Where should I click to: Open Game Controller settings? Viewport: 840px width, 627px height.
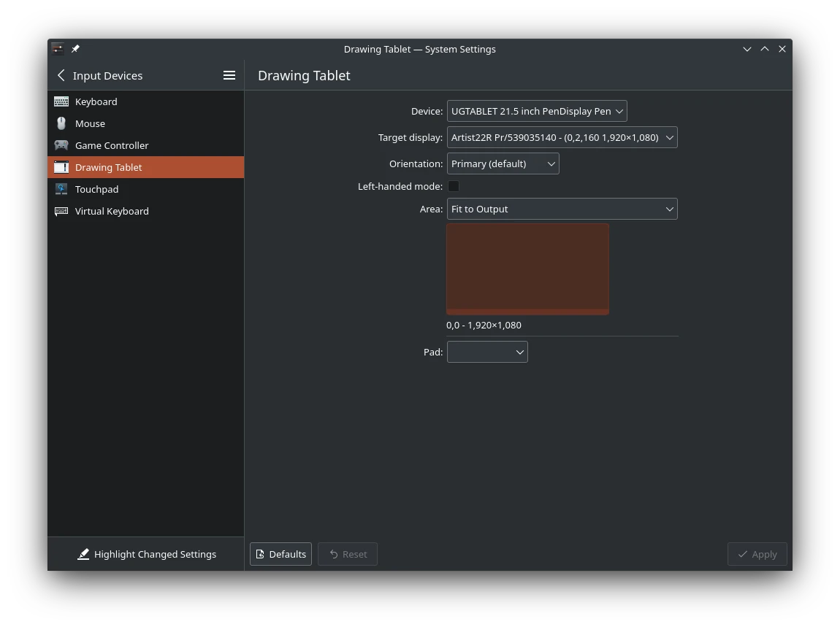145,146
